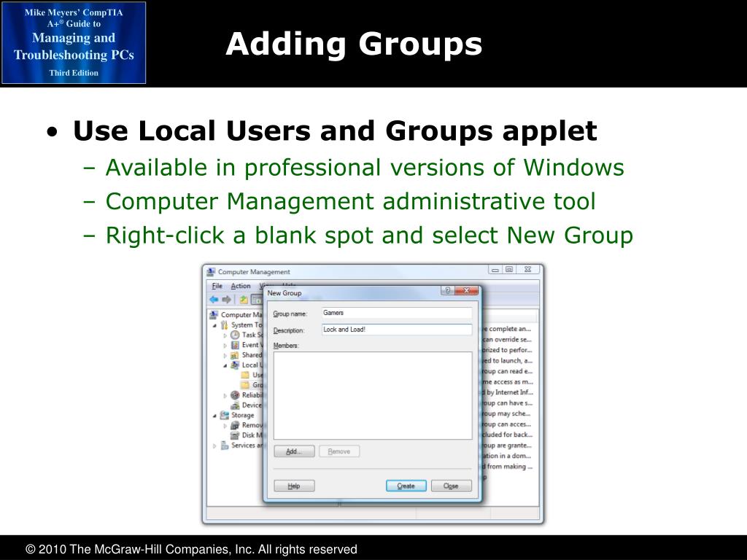Expand the Removable Storage tree node
747x560 pixels.
[x=225, y=426]
